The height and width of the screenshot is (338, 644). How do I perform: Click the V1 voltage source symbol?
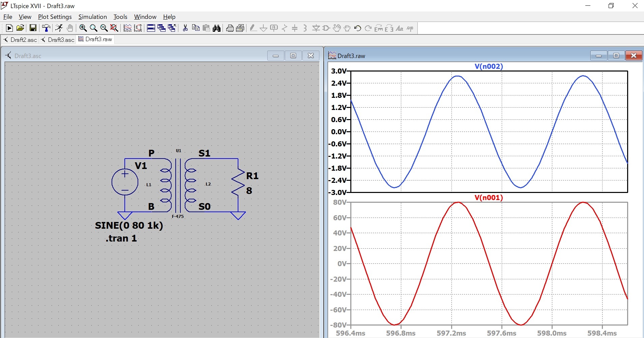pyautogui.click(x=125, y=182)
